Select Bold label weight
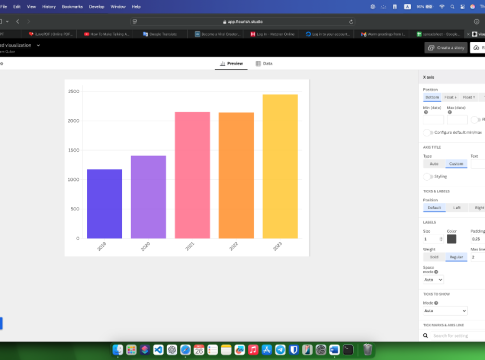The image size is (485, 360). coord(434,257)
